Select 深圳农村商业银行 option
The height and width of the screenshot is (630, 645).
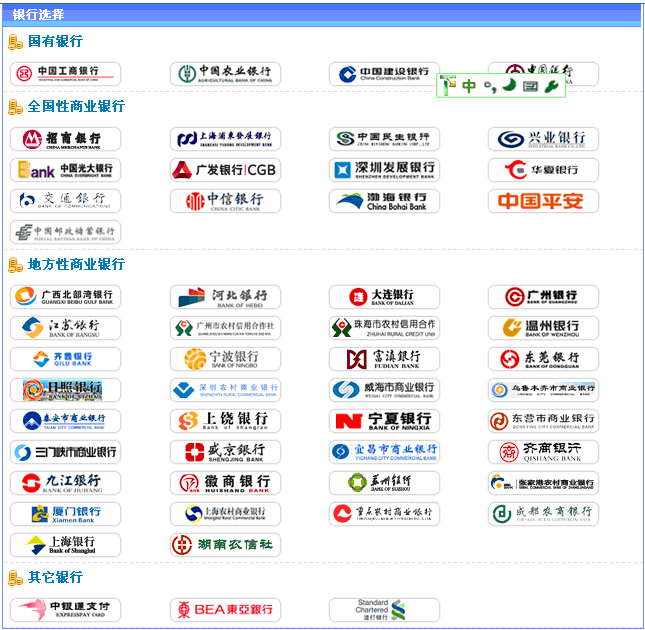point(225,390)
